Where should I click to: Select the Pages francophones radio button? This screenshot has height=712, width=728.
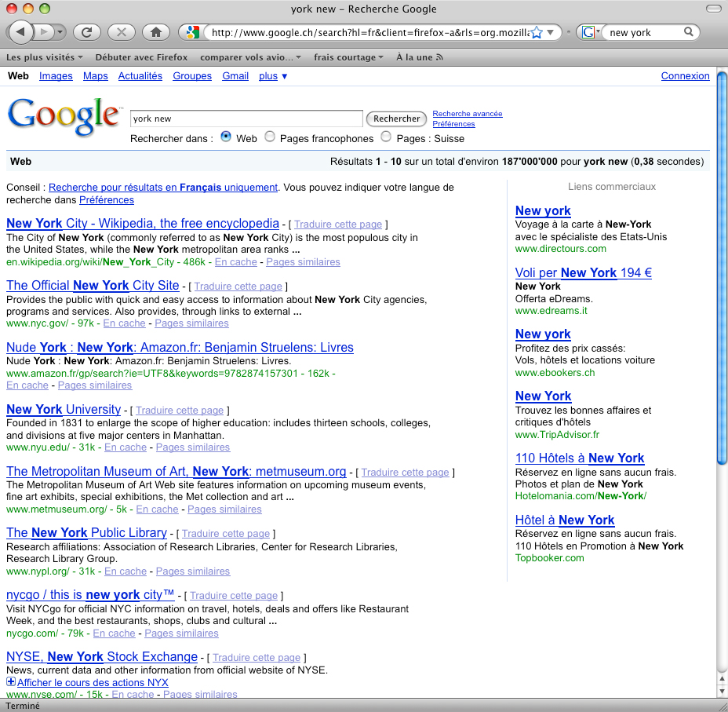pos(270,137)
